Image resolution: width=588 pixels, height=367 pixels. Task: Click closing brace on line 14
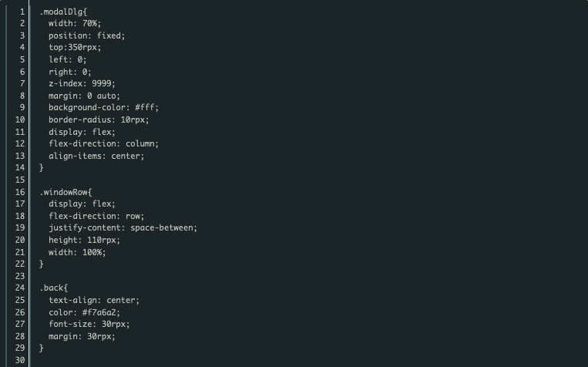pyautogui.click(x=42, y=167)
